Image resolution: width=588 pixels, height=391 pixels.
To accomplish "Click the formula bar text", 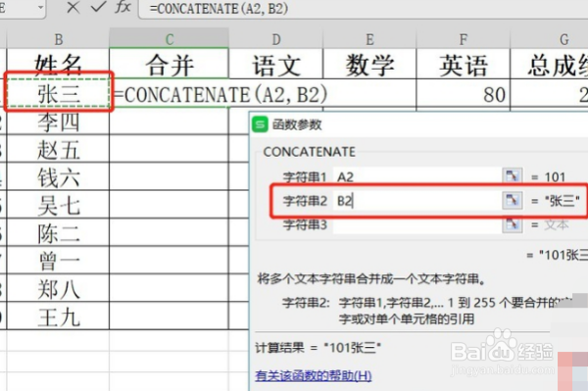I will click(219, 8).
